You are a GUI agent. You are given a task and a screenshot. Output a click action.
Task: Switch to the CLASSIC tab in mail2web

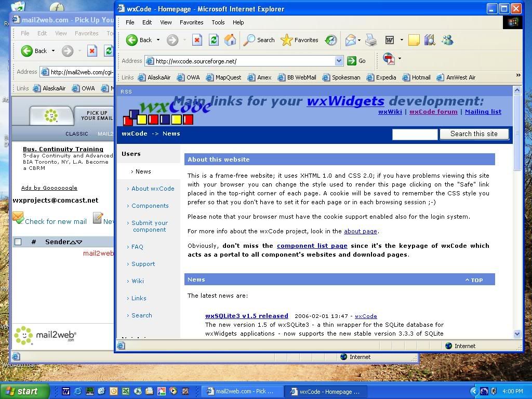tap(77, 134)
